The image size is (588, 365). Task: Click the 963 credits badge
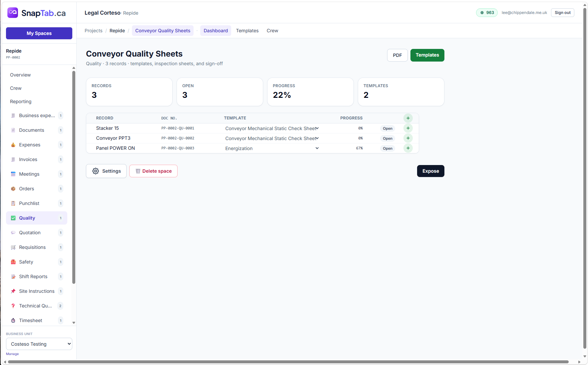click(x=487, y=13)
